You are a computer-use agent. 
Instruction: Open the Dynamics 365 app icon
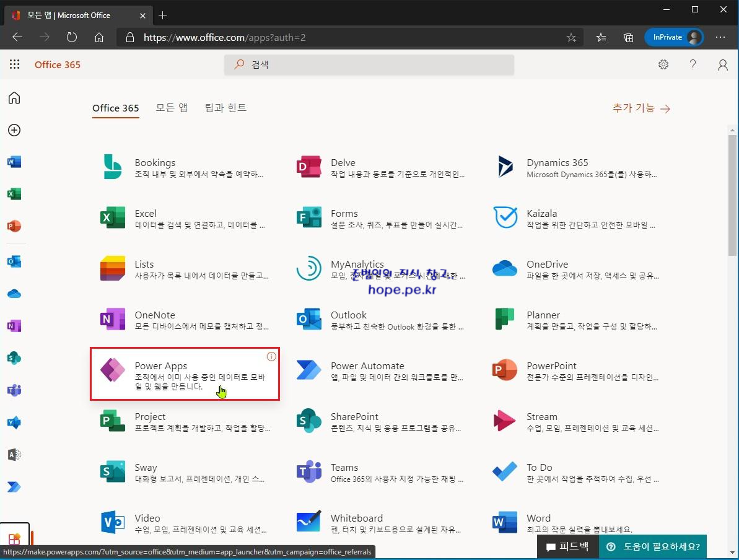coord(505,167)
